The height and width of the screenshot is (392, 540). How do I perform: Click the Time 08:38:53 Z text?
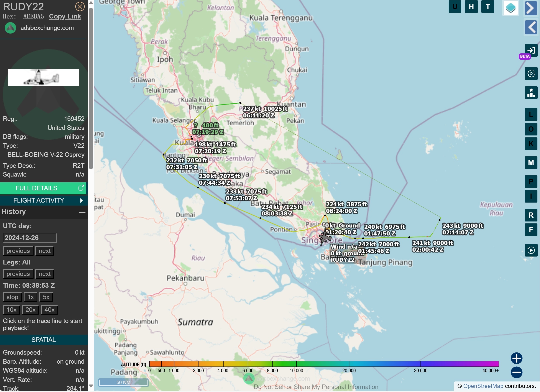click(x=29, y=286)
